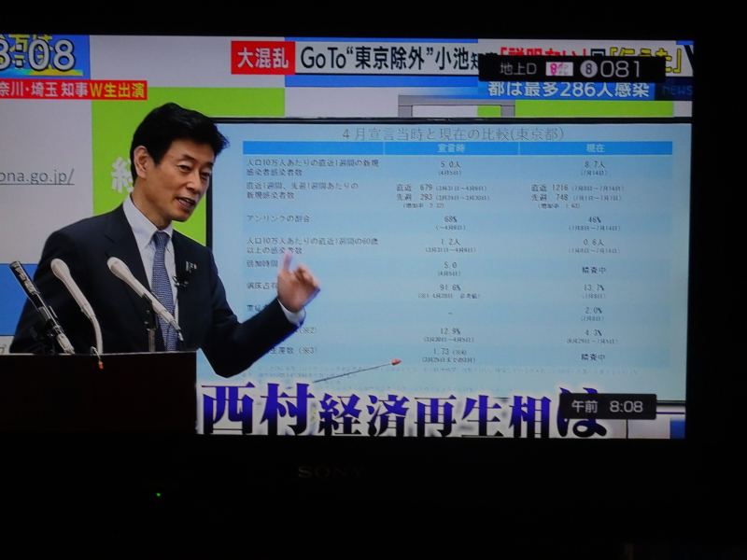This screenshot has width=747, height=560.
Task: Click the 地上D broadcast type indicator
Action: point(518,69)
